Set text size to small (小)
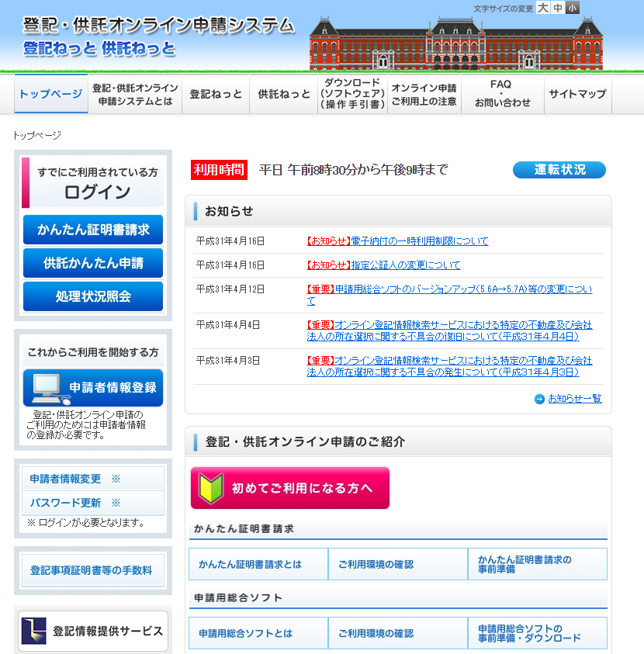Image resolution: width=644 pixels, height=654 pixels. click(x=573, y=8)
